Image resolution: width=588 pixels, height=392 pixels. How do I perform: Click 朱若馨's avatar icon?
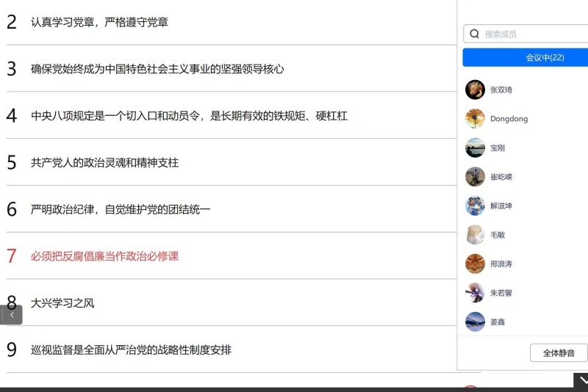[475, 293]
